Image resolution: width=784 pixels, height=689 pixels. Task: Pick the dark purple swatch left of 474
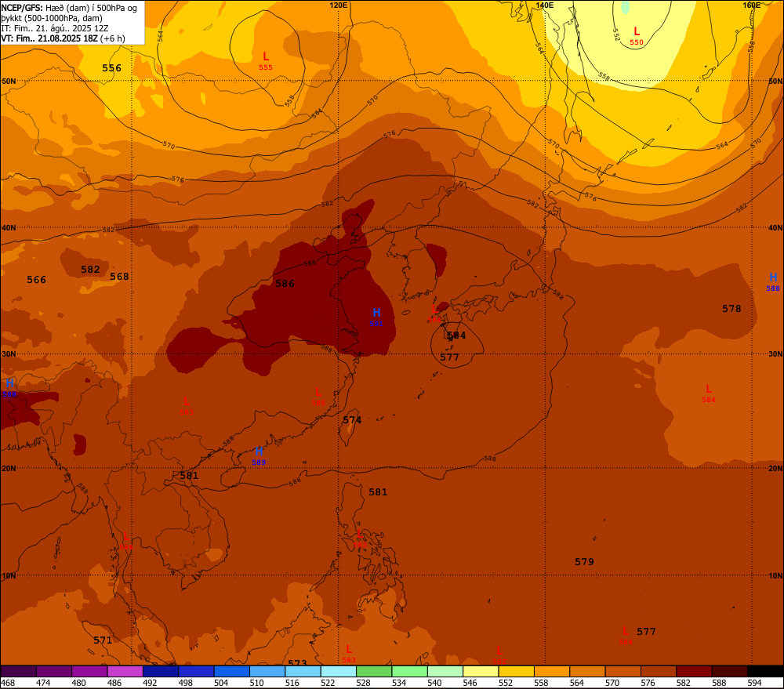tap(19, 671)
